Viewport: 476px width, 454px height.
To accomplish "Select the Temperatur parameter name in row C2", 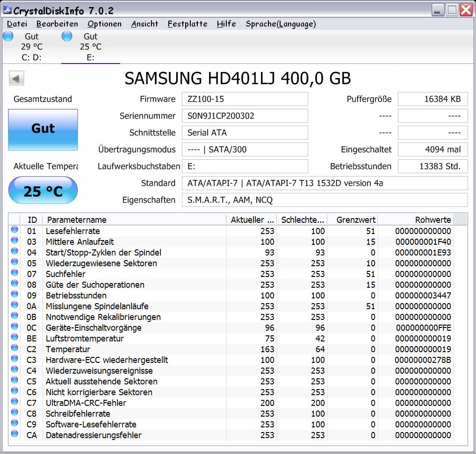I will (68, 349).
